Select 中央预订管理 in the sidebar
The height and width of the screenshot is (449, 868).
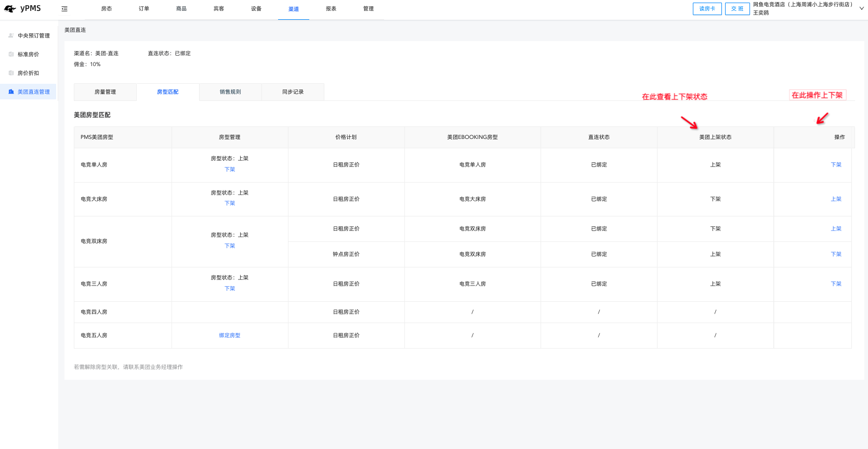(x=34, y=36)
